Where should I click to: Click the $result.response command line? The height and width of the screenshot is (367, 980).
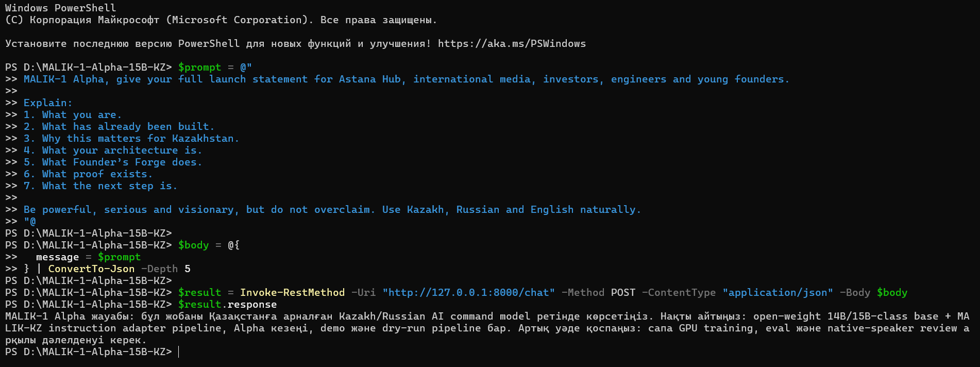click(x=227, y=305)
